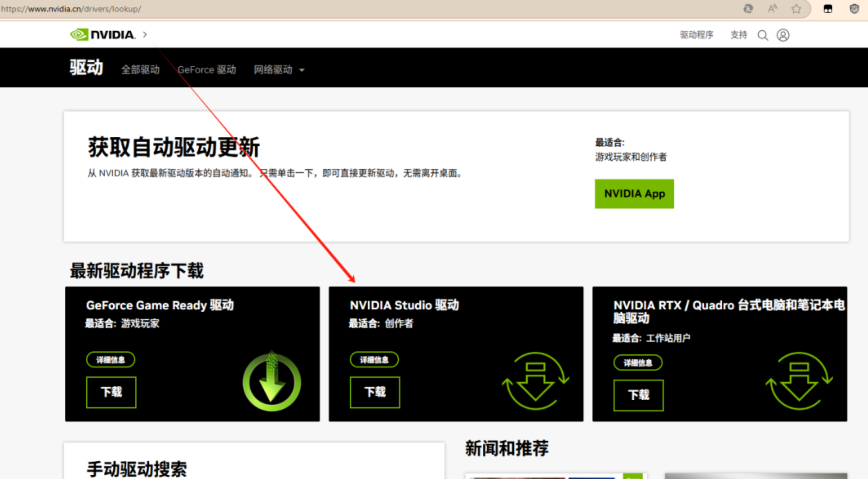Click the GeForce Game Ready 驱动 card title
The image size is (868, 479).
coord(160,305)
